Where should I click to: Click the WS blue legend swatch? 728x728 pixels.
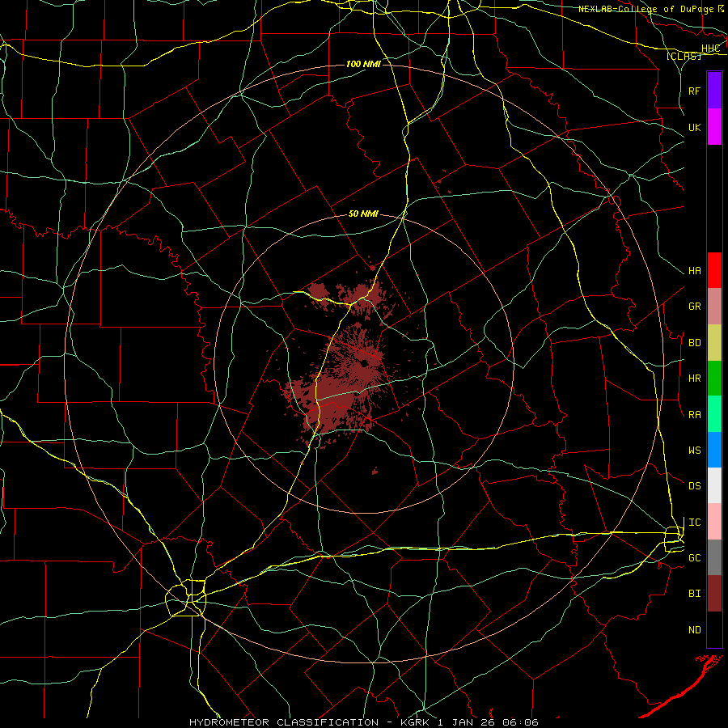coord(714,450)
